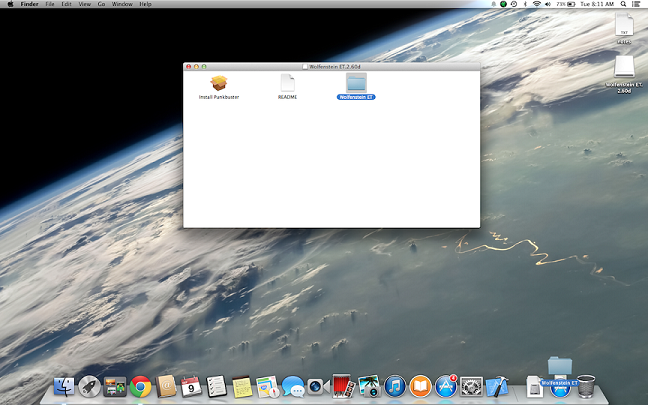
Task: Open the Edit menu
Action: pyautogui.click(x=66, y=4)
